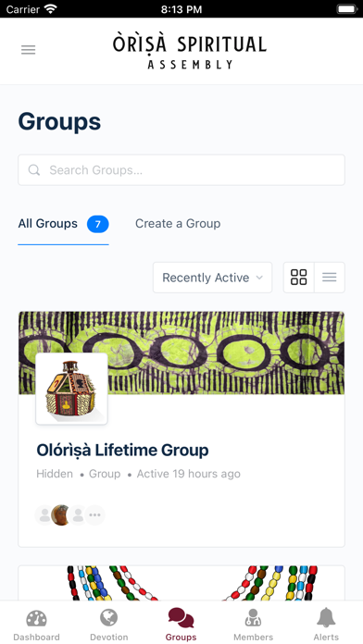
Task: Switch to grid view layout
Action: 298,278
